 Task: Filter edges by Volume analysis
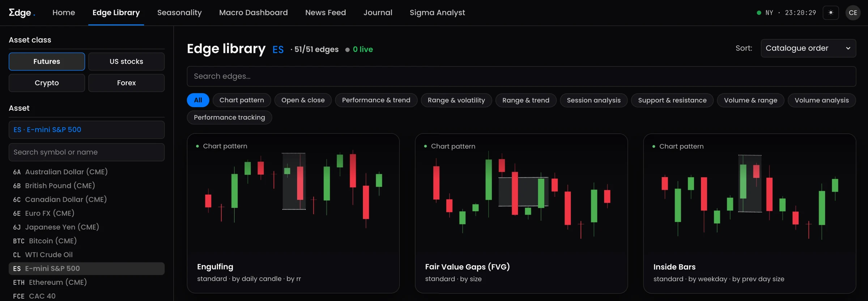click(x=822, y=100)
